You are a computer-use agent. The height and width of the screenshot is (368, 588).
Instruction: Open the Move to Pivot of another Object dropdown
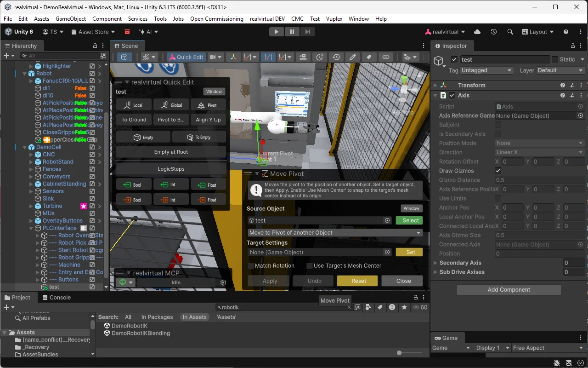tap(335, 233)
